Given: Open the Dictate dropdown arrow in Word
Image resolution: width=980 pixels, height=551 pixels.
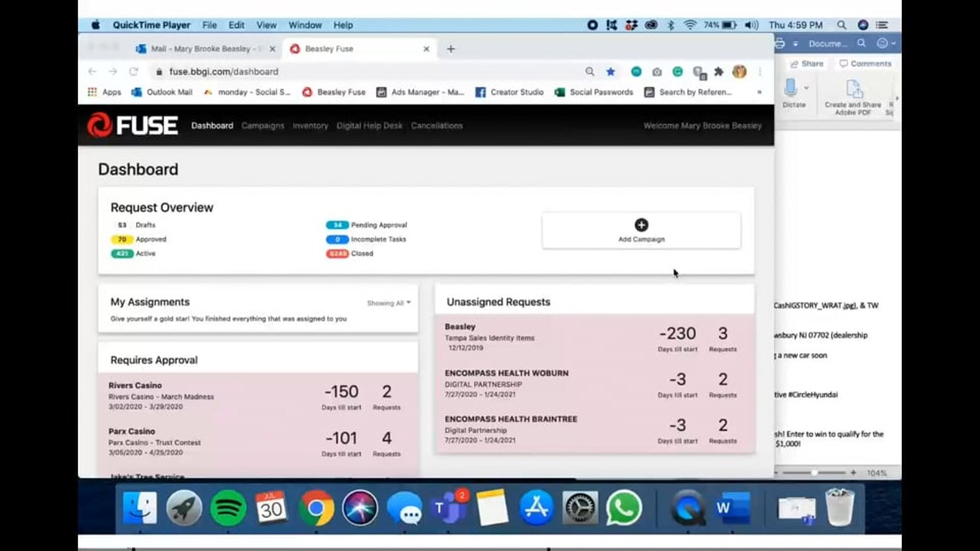Looking at the screenshot, I should pos(806,89).
